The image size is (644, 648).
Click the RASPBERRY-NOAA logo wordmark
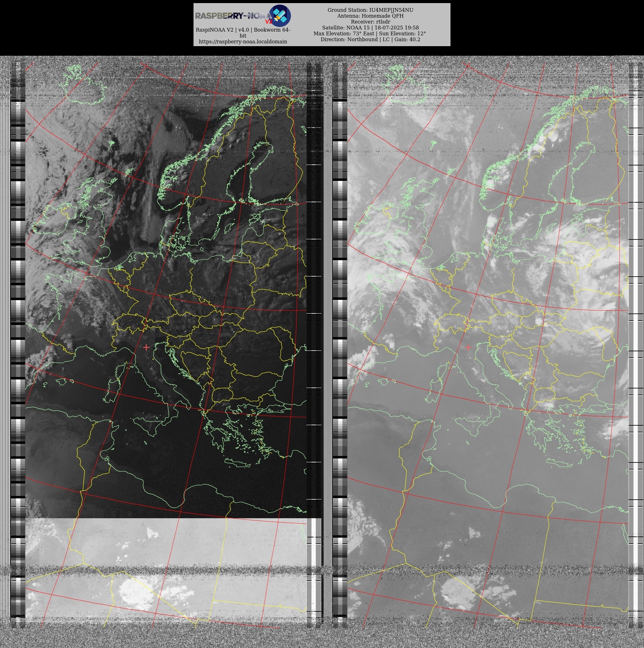[x=233, y=16]
